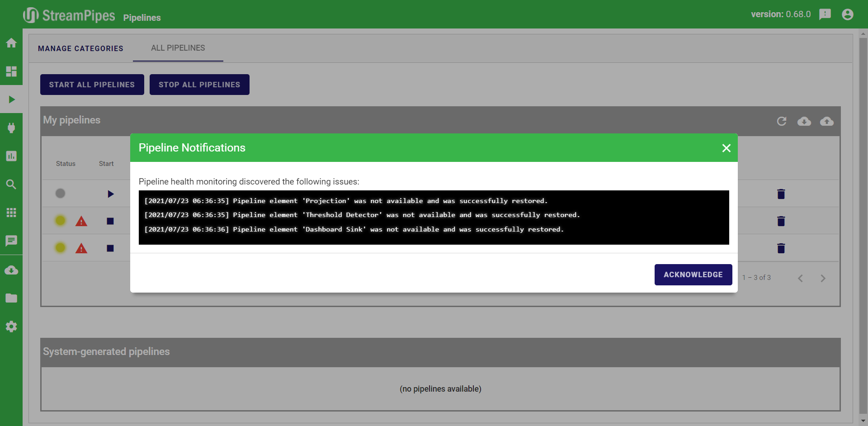Open the Notifications chat icon in sidebar
Screen dimensions: 868x426
[x=11, y=241]
